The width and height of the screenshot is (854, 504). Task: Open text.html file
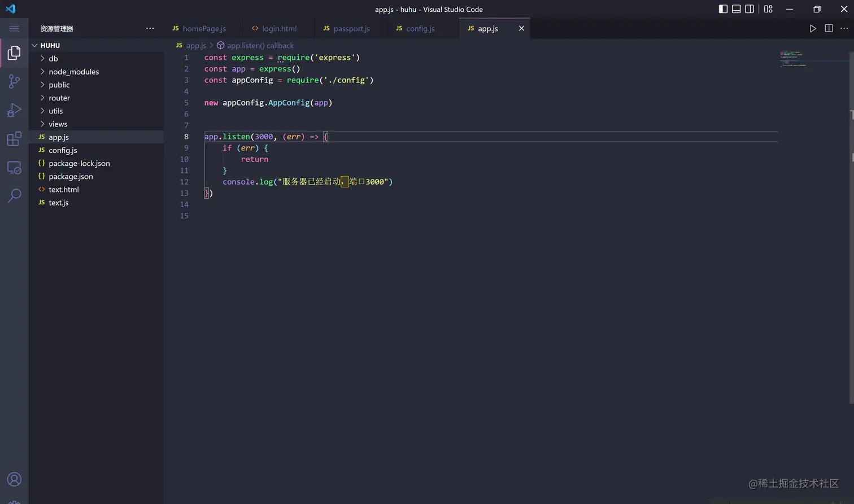pos(96,190)
